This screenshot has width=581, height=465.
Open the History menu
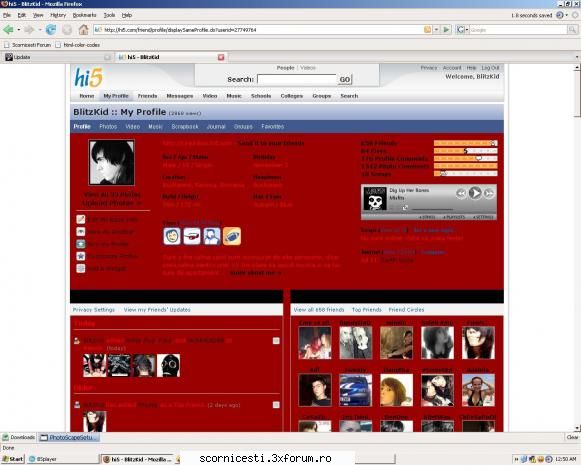[58, 15]
